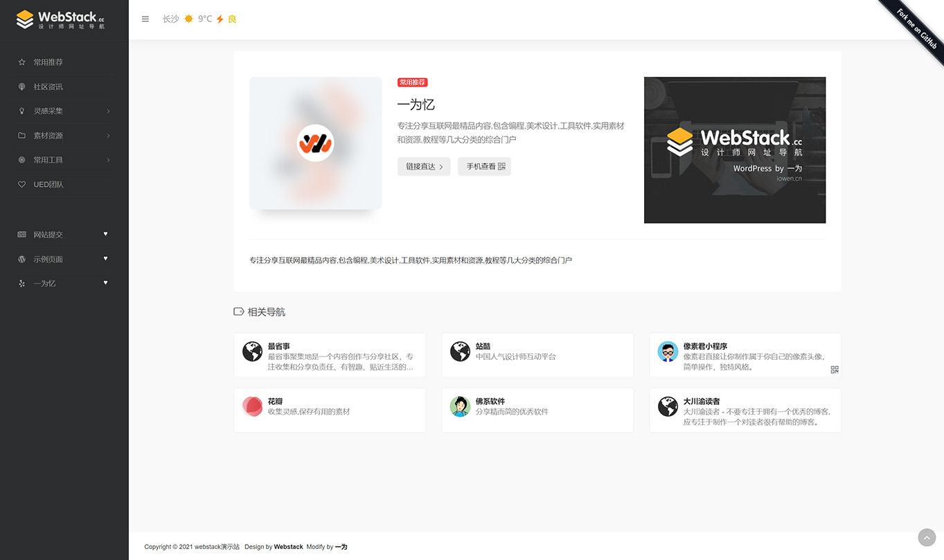Click the WebStack.cc banner image
This screenshot has height=560, width=944.
[x=735, y=150]
